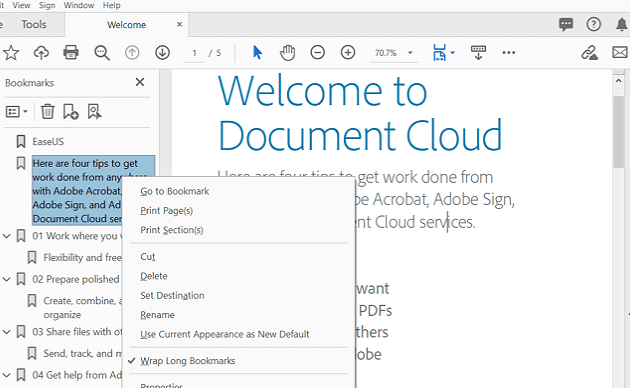Select the 01 Work where you bookmark
Image resolution: width=630 pixels, height=388 pixels.
[77, 236]
